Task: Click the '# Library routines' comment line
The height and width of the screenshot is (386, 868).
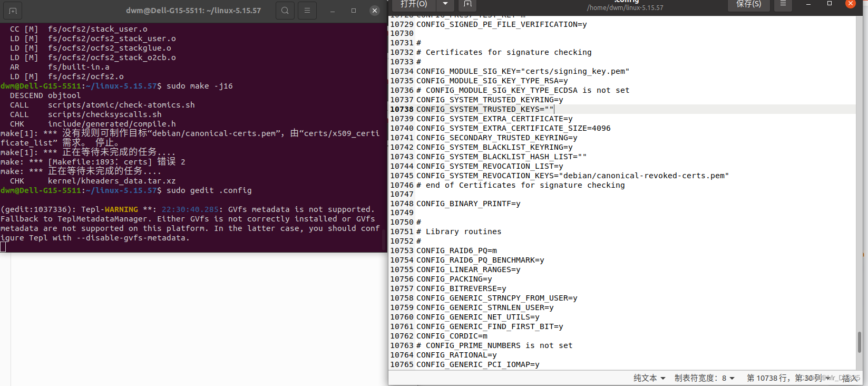Action: pos(459,231)
